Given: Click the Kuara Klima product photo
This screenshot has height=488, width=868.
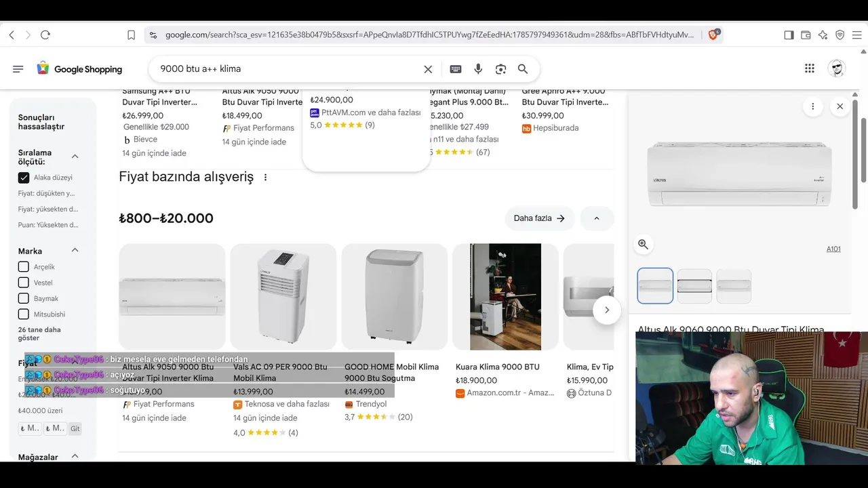Looking at the screenshot, I should pyautogui.click(x=505, y=297).
